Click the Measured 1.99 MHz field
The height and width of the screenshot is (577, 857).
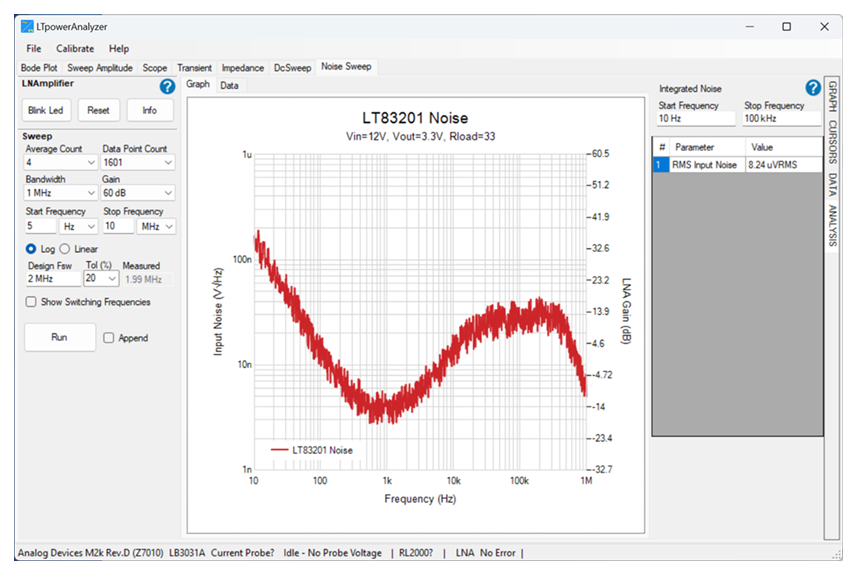[148, 279]
